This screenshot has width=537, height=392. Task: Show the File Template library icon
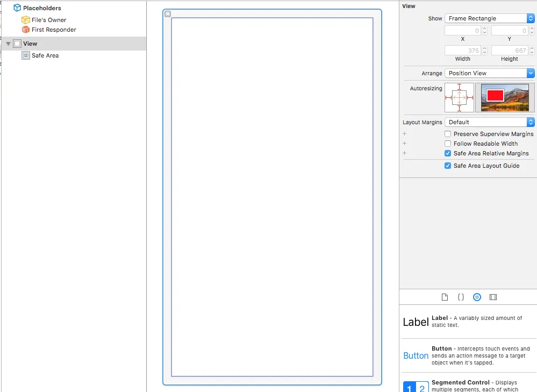(445, 297)
